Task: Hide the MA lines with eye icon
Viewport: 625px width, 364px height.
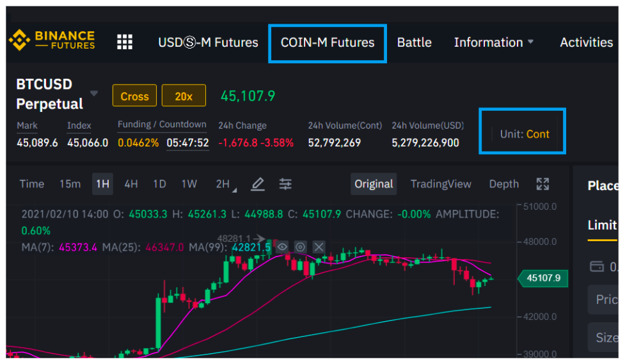Action: [x=282, y=246]
